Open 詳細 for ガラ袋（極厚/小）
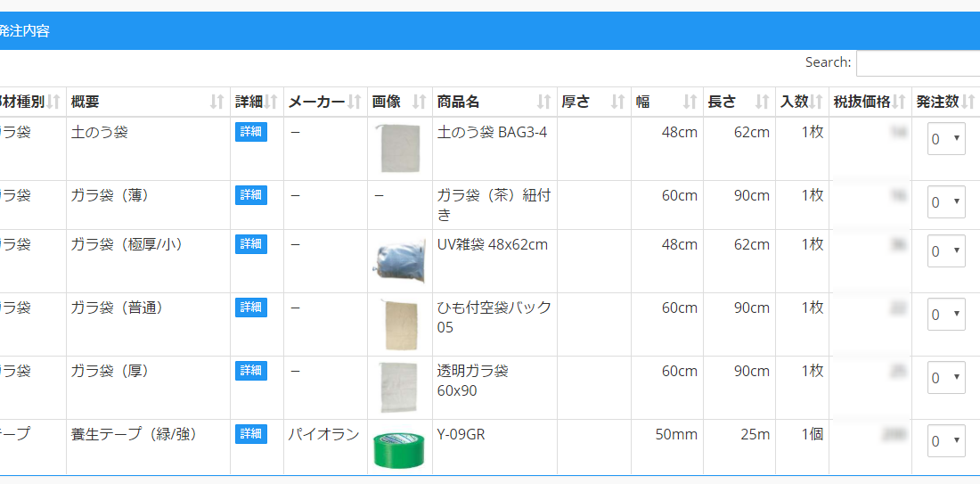 click(250, 244)
